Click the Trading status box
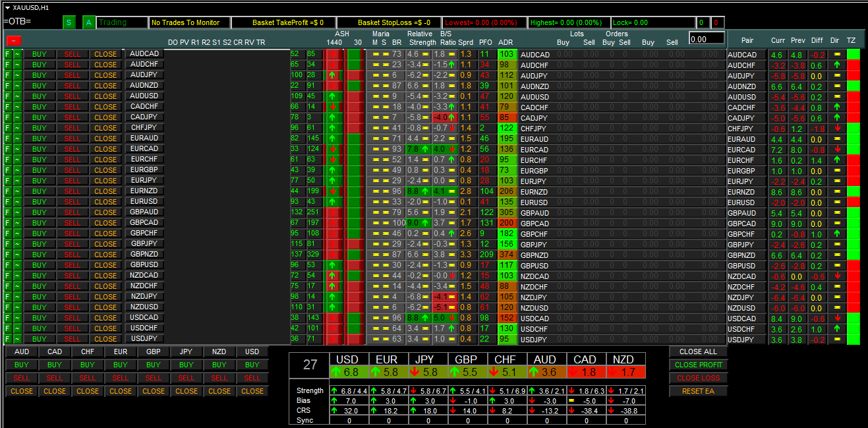868x428 pixels. click(x=121, y=22)
